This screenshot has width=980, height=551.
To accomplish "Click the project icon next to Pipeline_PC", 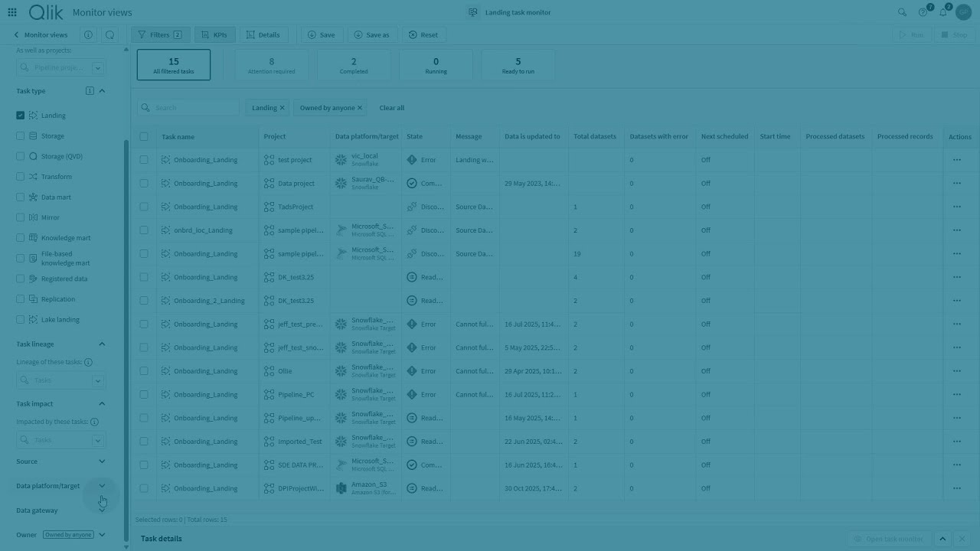I will 269,395.
